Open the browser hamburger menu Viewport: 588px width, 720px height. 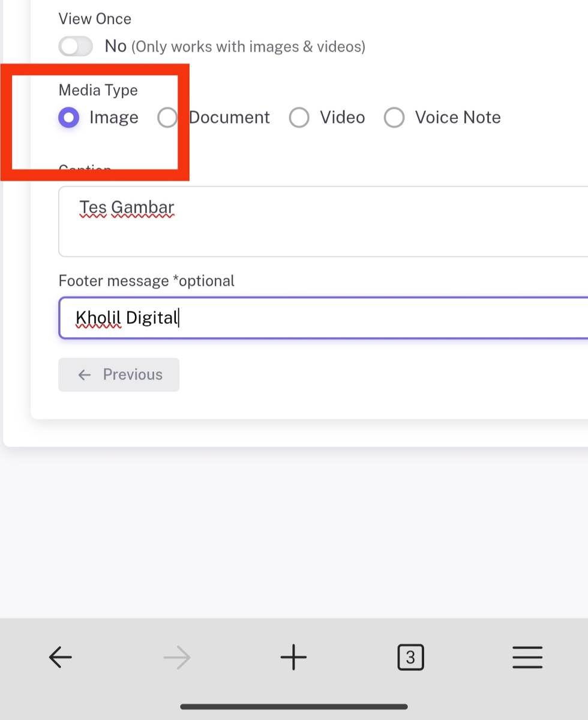pyautogui.click(x=527, y=657)
